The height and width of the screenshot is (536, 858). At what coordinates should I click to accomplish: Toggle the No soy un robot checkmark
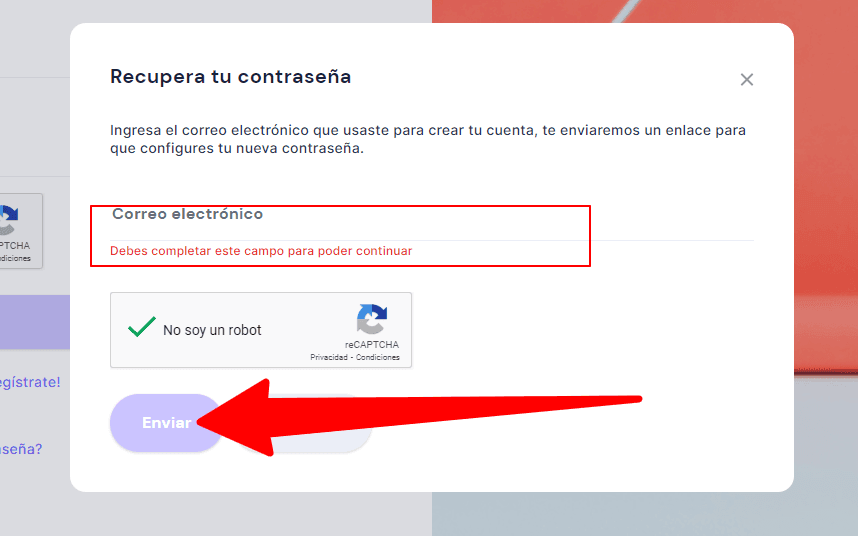click(x=142, y=328)
